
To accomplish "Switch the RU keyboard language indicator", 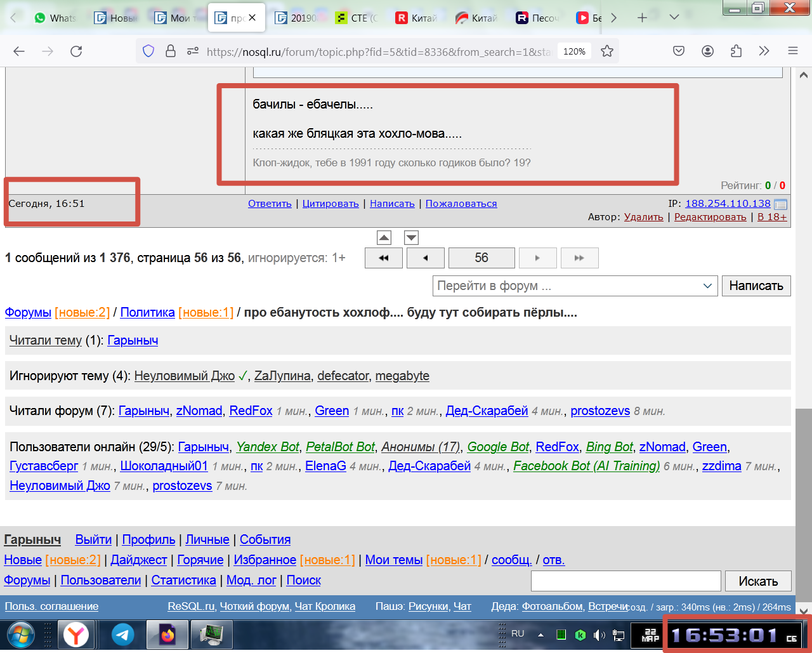I will [x=518, y=633].
